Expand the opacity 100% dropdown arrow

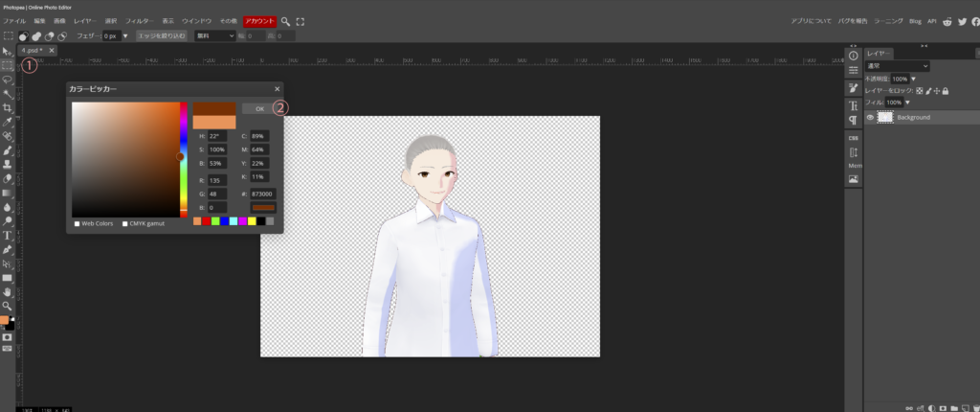click(914, 79)
